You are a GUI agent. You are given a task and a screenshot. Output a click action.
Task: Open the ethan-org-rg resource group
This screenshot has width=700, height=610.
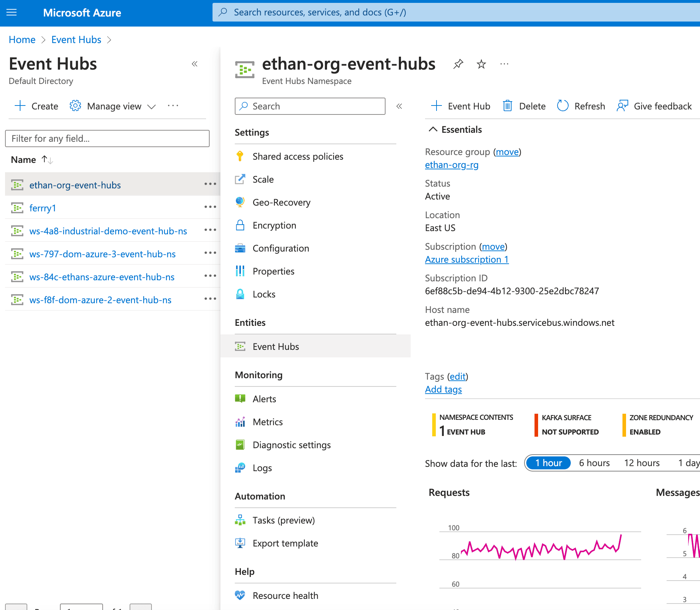[x=452, y=165]
